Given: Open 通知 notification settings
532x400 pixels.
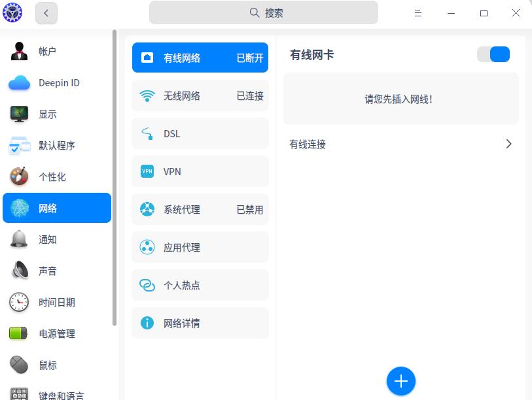Looking at the screenshot, I should (48, 240).
